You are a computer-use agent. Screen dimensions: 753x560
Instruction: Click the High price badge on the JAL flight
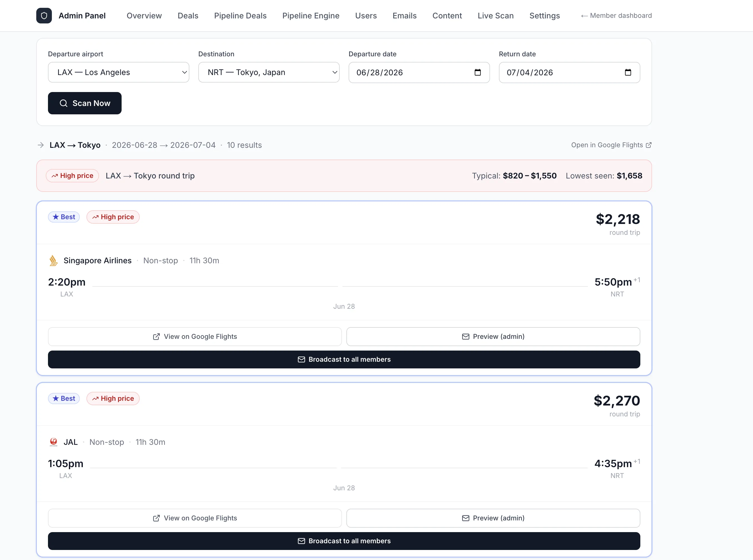(x=113, y=398)
